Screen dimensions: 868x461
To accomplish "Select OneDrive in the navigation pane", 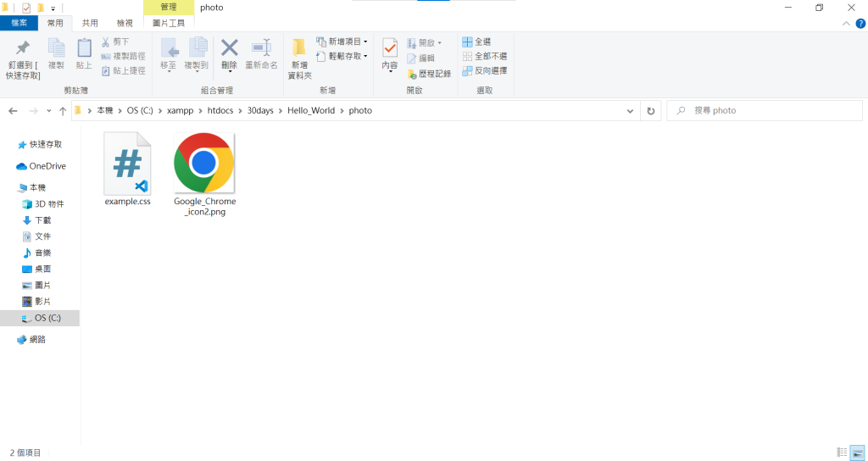I will [41, 166].
